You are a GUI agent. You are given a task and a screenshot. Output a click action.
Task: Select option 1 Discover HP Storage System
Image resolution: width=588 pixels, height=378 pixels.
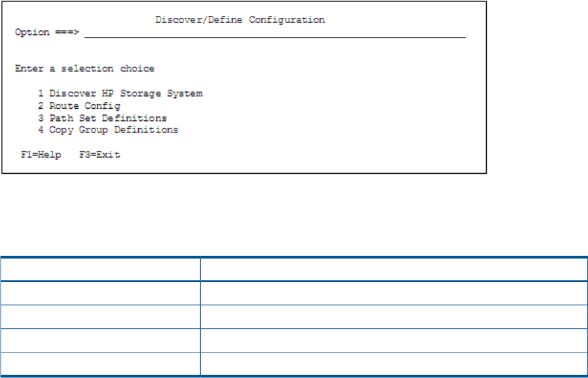tap(120, 94)
